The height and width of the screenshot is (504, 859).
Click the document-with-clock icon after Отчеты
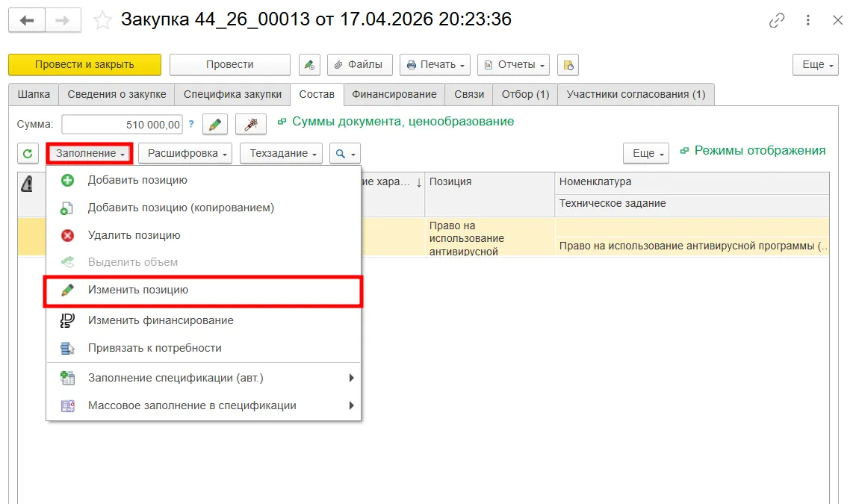[568, 65]
